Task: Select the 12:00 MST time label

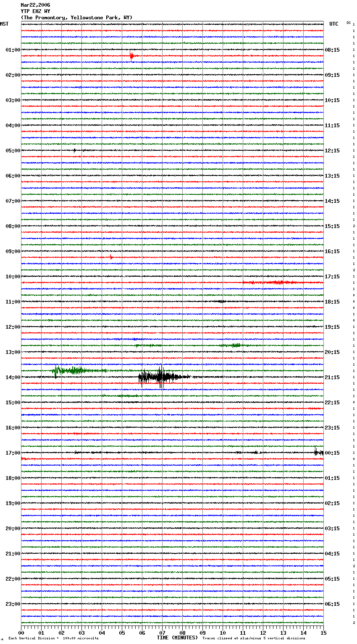Action: coord(13,327)
